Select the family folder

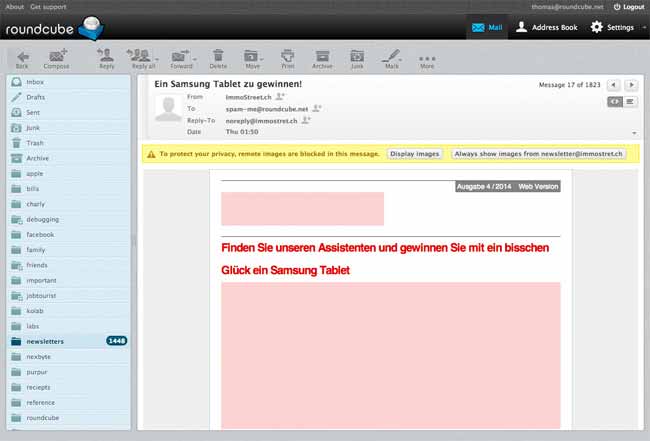click(68, 250)
